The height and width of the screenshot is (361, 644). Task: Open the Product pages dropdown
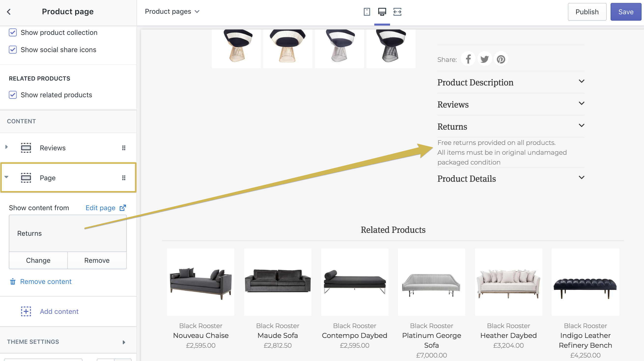[x=172, y=12]
